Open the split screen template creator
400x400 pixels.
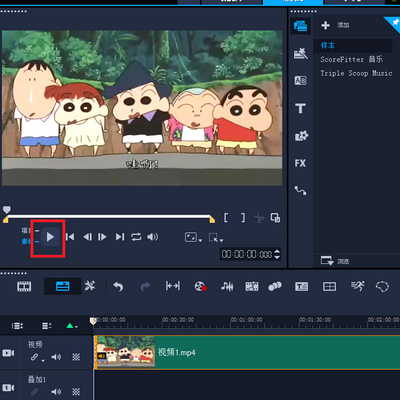[x=329, y=286]
